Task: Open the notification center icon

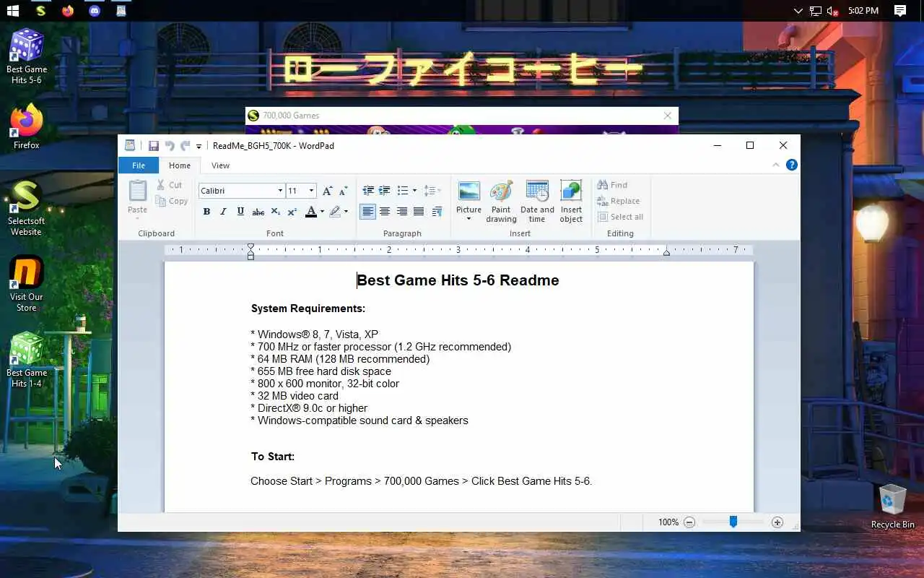Action: coord(900,11)
